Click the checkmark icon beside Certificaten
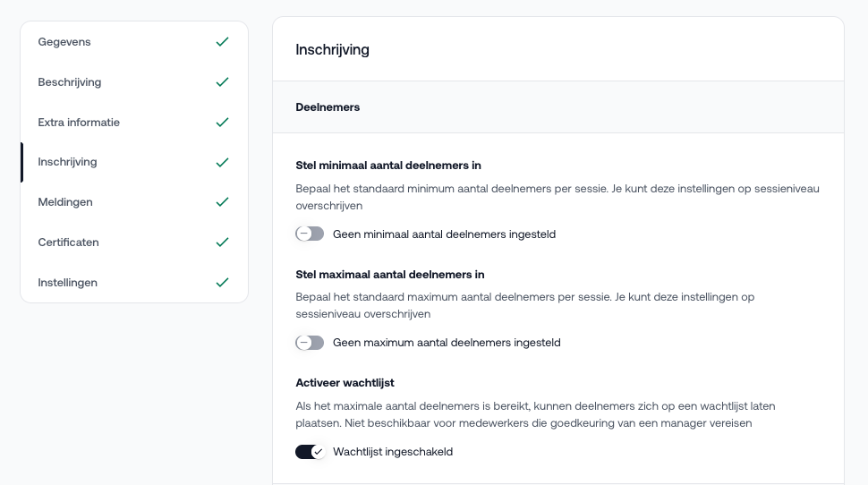This screenshot has height=485, width=868. pos(223,242)
